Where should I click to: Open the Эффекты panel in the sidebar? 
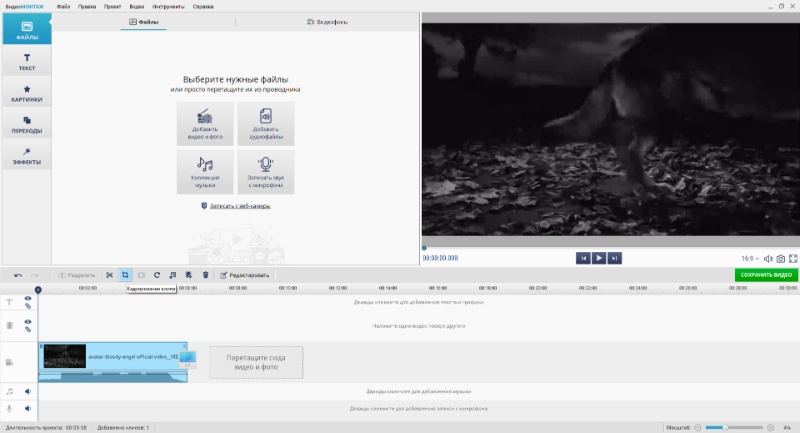[x=27, y=154]
